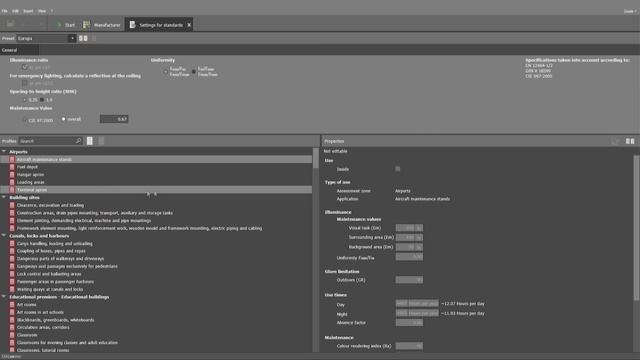
Task: Click the Uniformity Emin/Eav value field in Properties
Action: (409, 257)
